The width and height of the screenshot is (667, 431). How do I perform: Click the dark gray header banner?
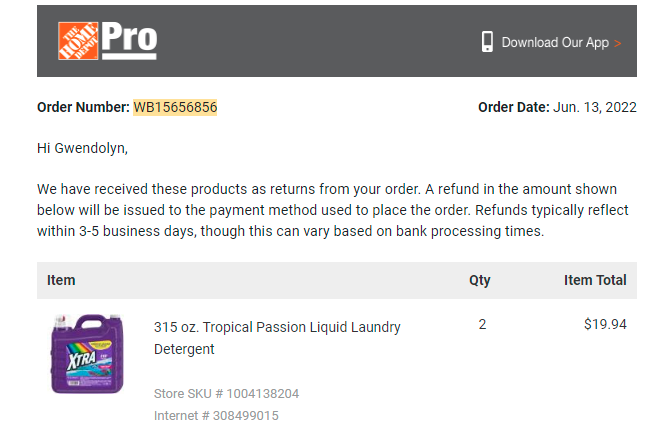[337, 41]
